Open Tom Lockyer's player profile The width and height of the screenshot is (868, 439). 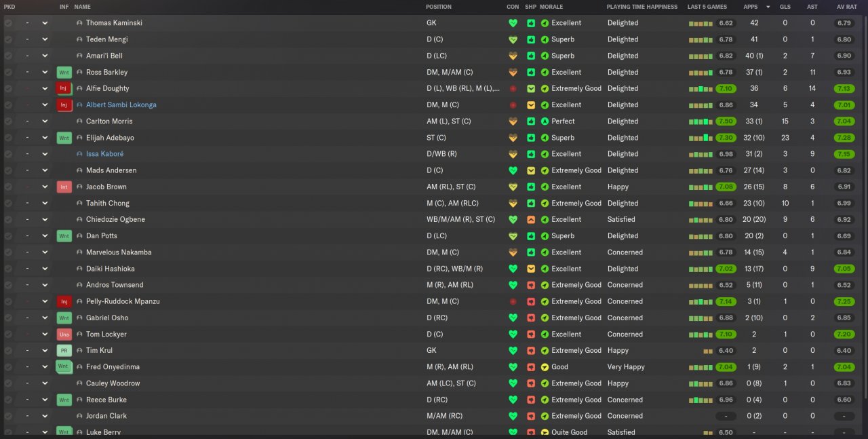[x=106, y=334]
